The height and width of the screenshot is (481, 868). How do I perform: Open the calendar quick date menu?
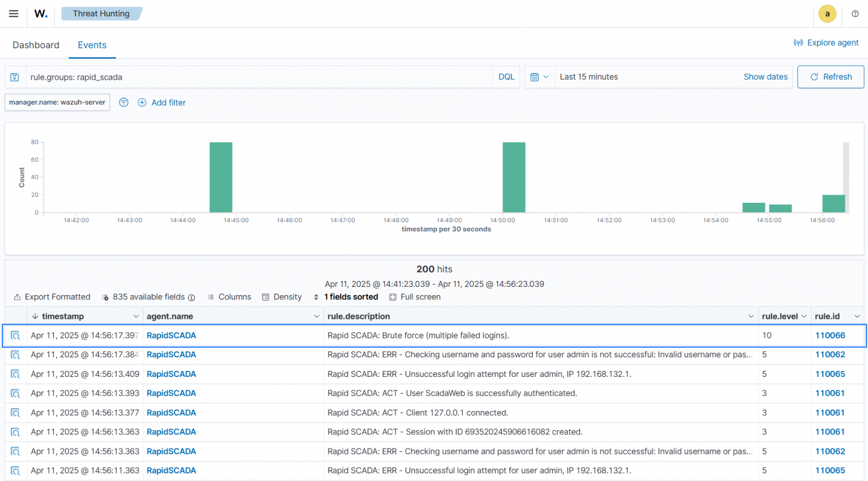pos(539,77)
